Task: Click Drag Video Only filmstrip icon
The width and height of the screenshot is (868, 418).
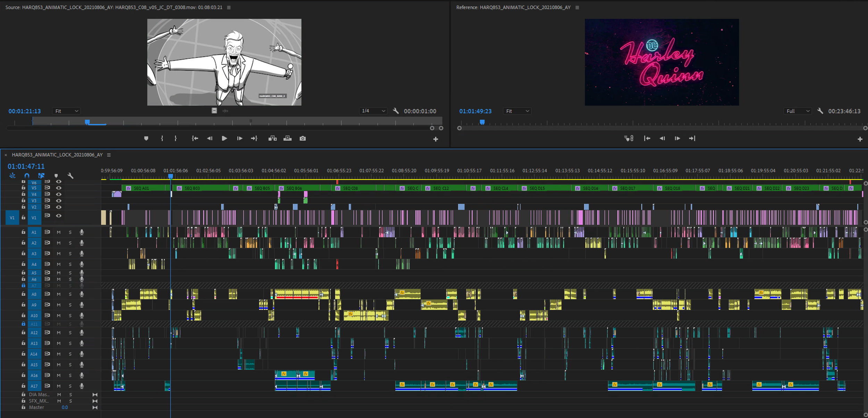Action: pos(214,111)
